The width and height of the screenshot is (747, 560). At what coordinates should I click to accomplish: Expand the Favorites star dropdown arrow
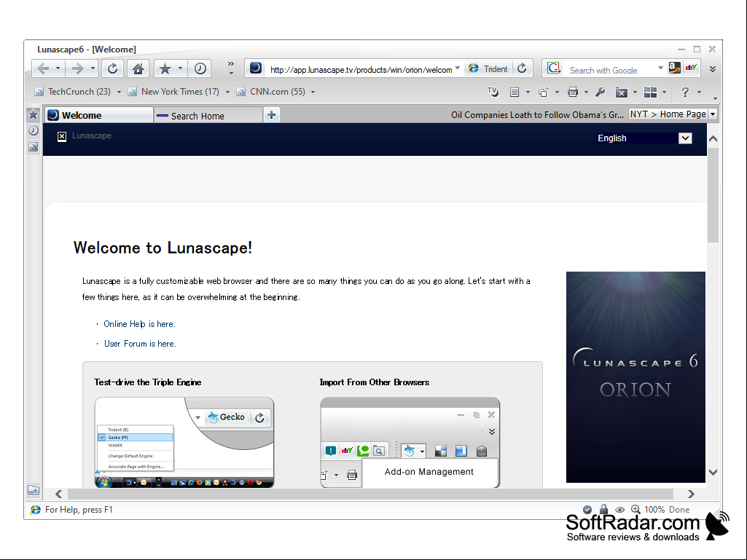(180, 68)
